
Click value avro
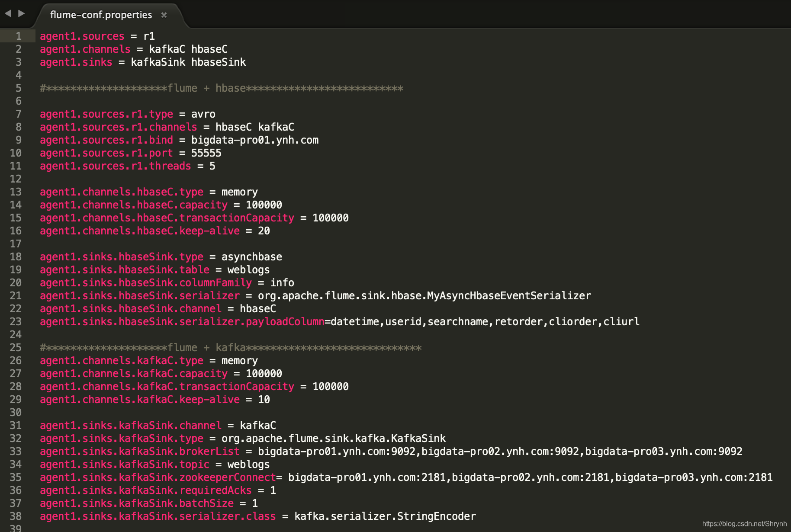(x=203, y=114)
